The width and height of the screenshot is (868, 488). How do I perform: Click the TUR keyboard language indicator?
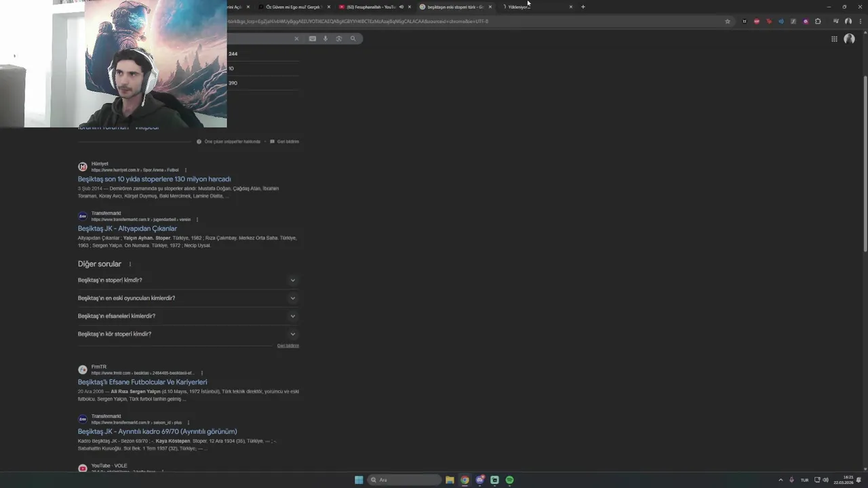[804, 480]
